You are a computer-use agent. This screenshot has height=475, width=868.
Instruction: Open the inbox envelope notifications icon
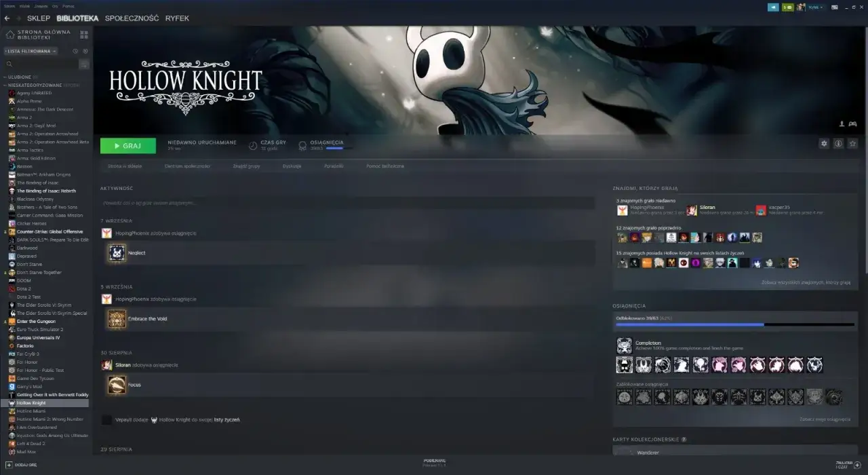click(787, 7)
